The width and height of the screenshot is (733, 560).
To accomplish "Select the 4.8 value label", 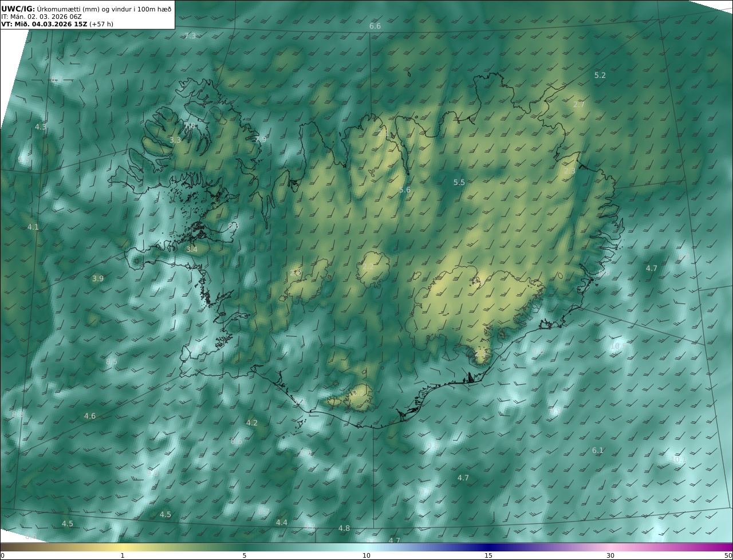I will coord(344,528).
